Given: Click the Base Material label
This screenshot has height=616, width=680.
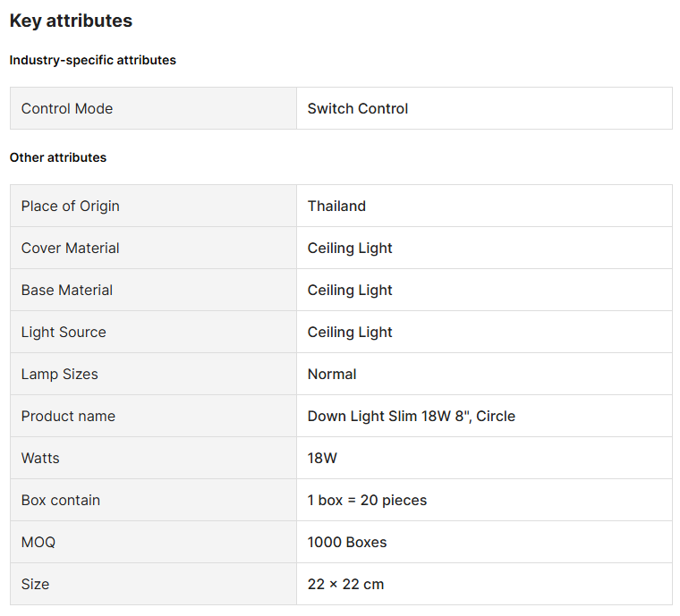Looking at the screenshot, I should coord(67,290).
